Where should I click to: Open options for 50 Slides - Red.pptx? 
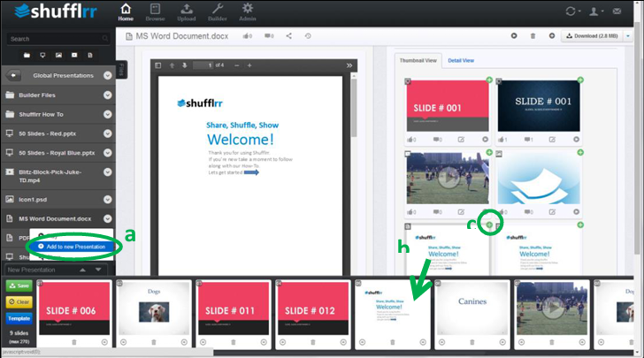point(108,133)
